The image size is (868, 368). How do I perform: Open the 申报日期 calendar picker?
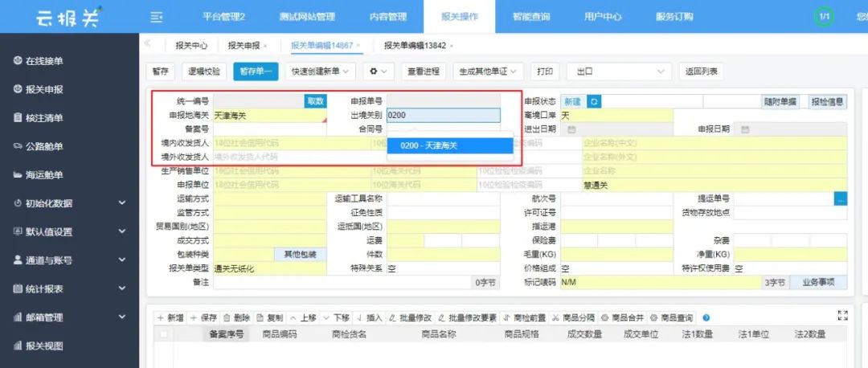[x=744, y=129]
